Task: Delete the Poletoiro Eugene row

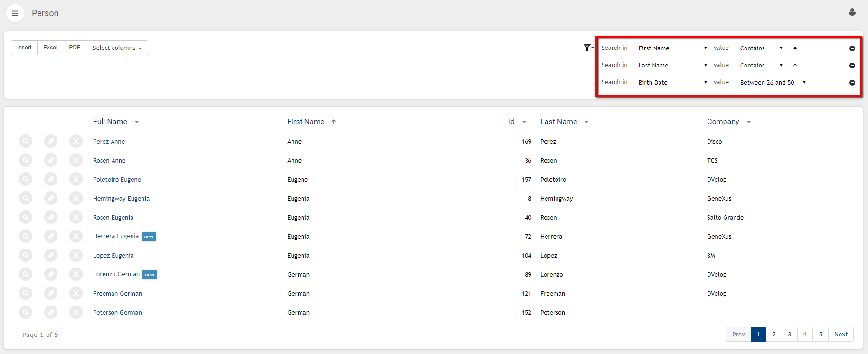Action: click(76, 179)
